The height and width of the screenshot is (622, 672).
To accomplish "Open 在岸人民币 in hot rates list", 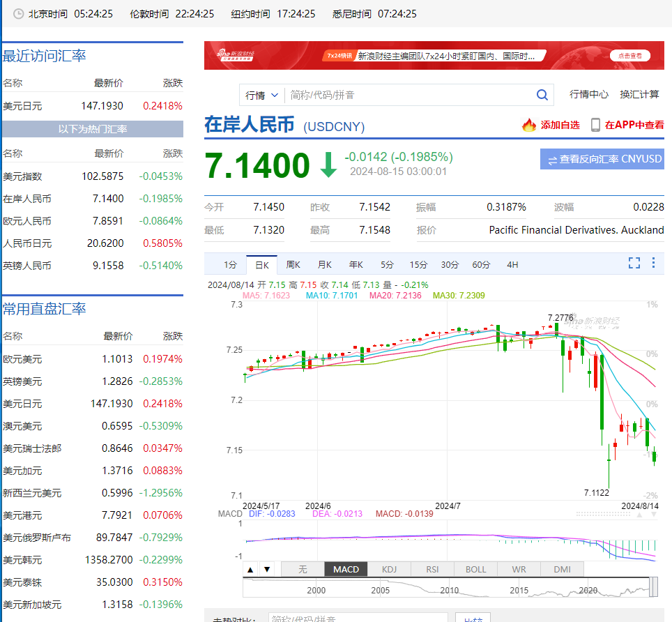I will [93, 199].
